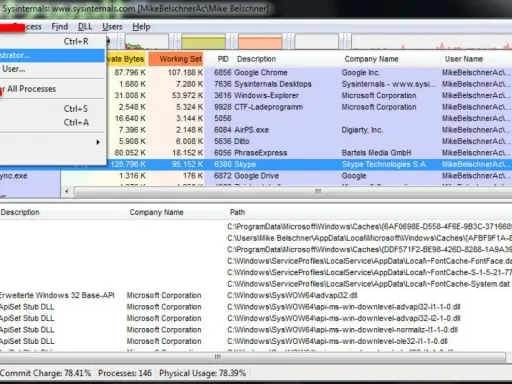Select the Ditto process row
The height and width of the screenshot is (384, 512).
pos(308,141)
